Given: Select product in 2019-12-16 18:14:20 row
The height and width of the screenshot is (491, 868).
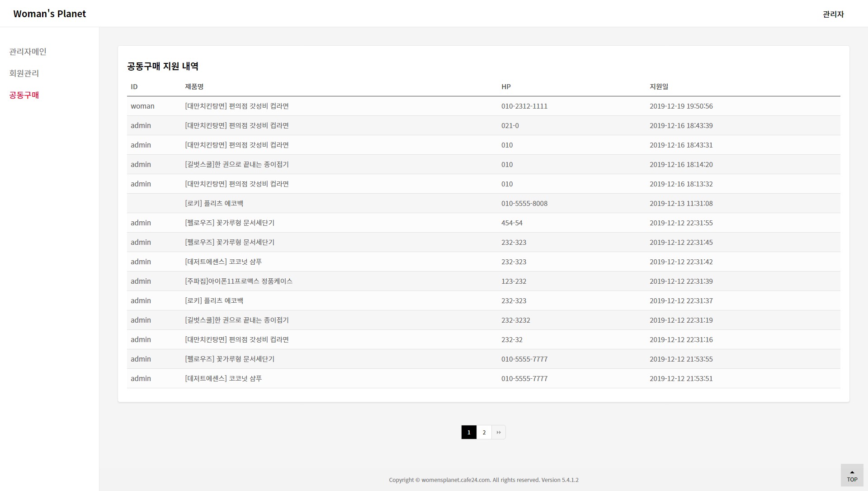Looking at the screenshot, I should click(237, 165).
